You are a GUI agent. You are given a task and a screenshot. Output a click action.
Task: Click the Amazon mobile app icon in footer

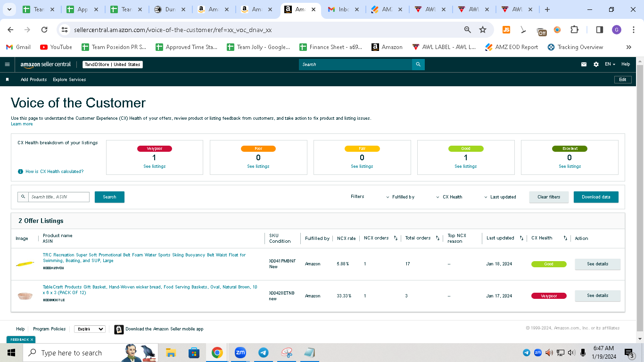pos(119,329)
